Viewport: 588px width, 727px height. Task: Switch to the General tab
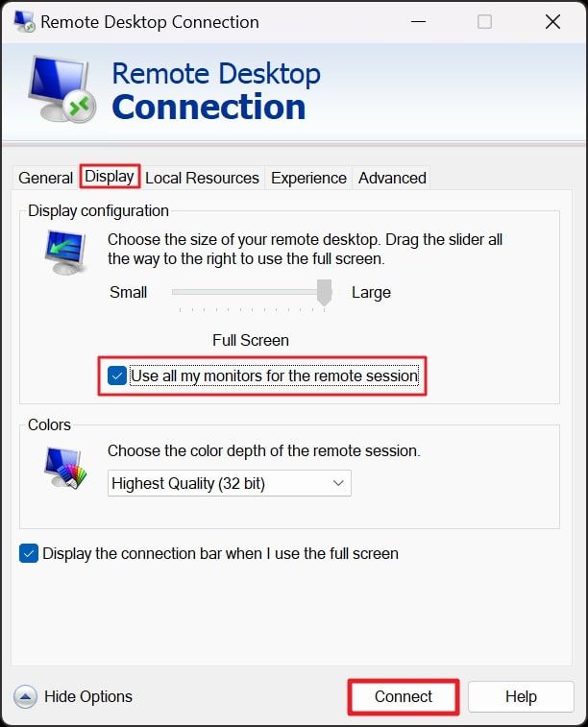point(46,178)
